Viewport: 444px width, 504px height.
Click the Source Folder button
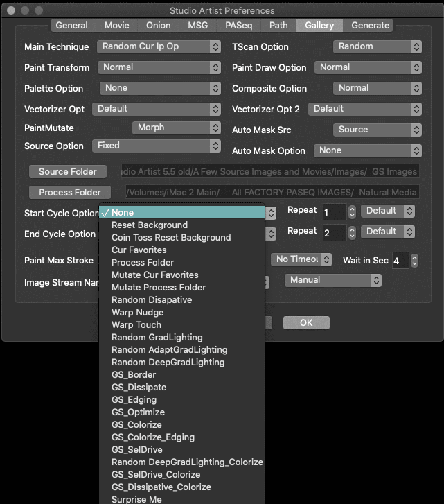click(68, 172)
